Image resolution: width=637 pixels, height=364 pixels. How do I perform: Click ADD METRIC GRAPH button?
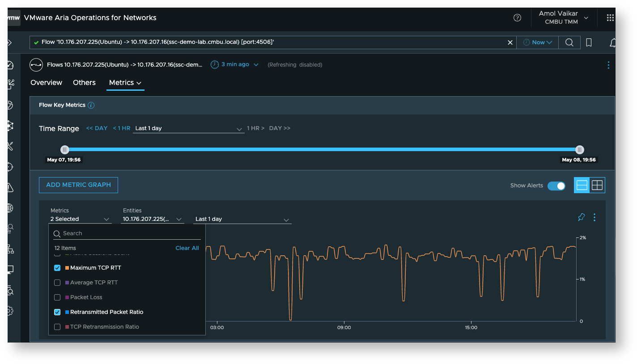tap(78, 185)
